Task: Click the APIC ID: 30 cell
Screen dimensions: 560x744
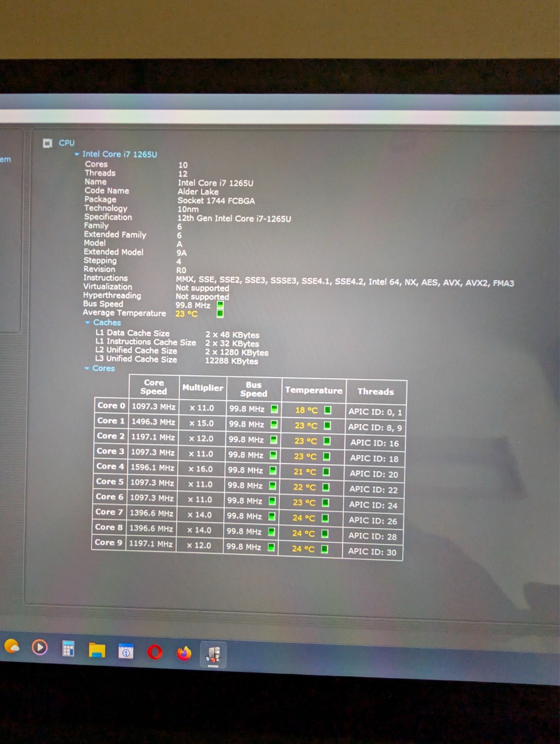Action: [372, 552]
